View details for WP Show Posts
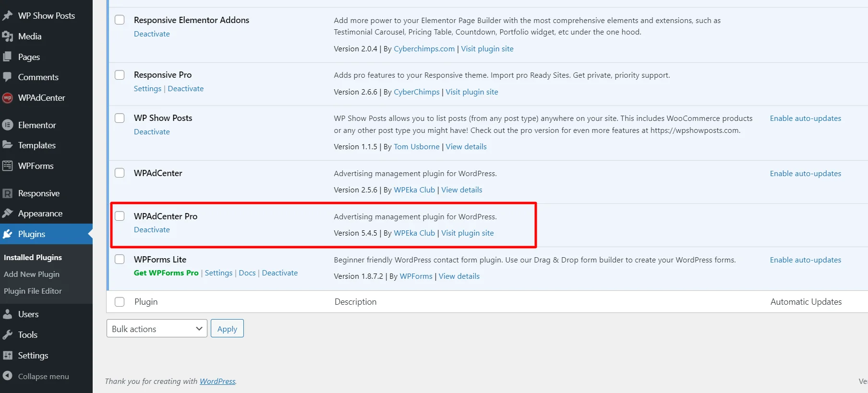Screen dimensions: 868x393 click(466, 146)
